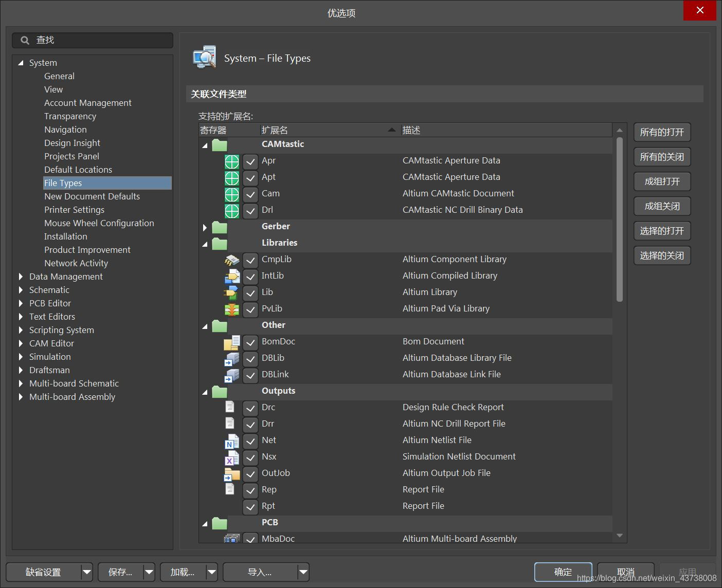
Task: Click the 所有的关闭 button
Action: tap(662, 157)
